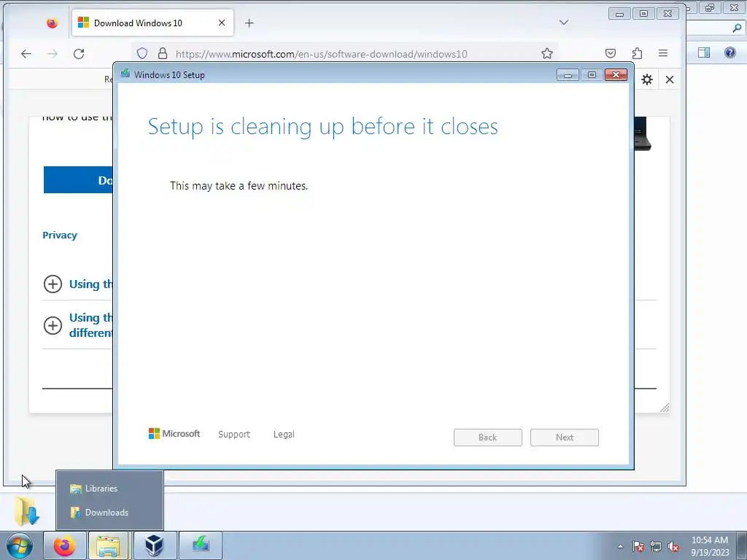The image size is (747, 560).
Task: Open the Privacy link on page
Action: coord(60,236)
